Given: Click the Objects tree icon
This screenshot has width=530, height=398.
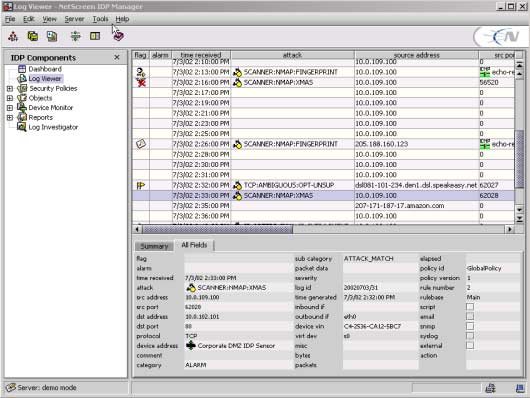Looking at the screenshot, I should click(22, 98).
